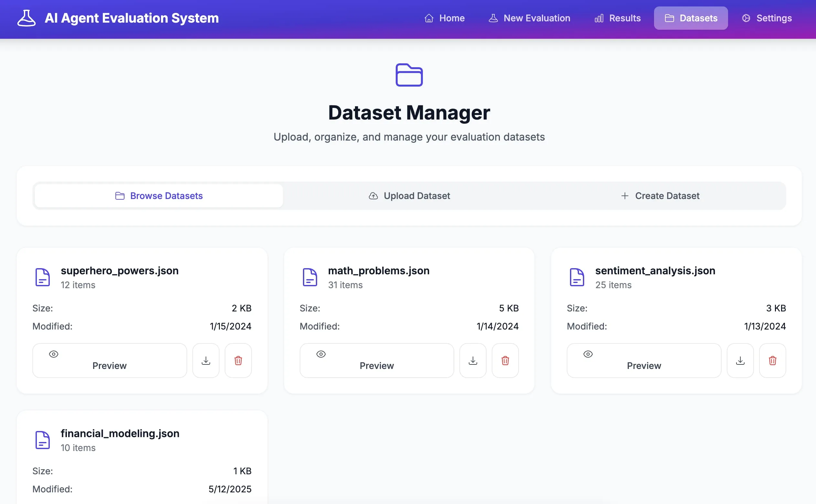This screenshot has width=816, height=504.
Task: Preview the math_problems.json dataset
Action: (x=377, y=360)
